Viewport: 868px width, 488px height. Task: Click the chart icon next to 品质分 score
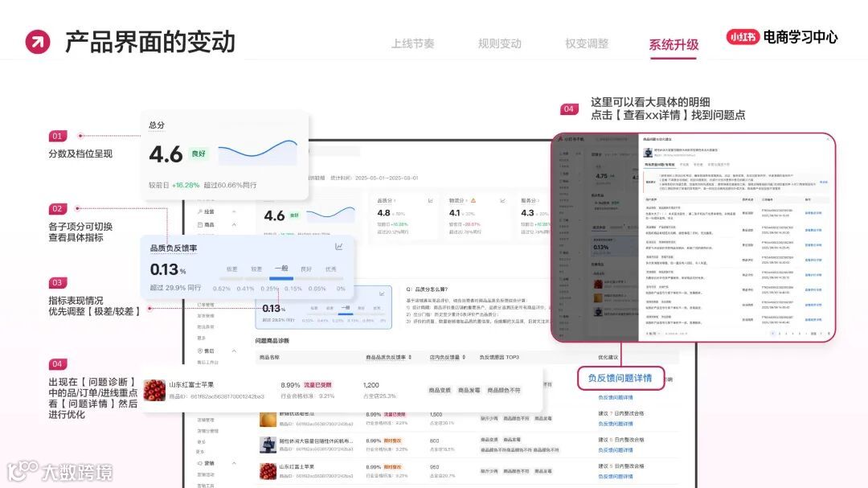pos(430,200)
